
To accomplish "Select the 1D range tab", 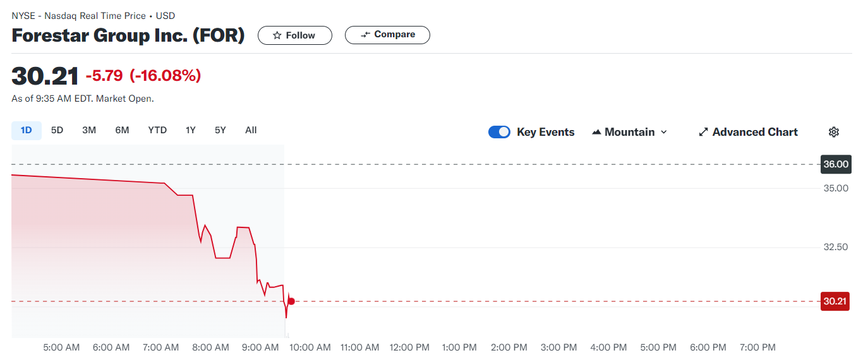I will pyautogui.click(x=26, y=130).
